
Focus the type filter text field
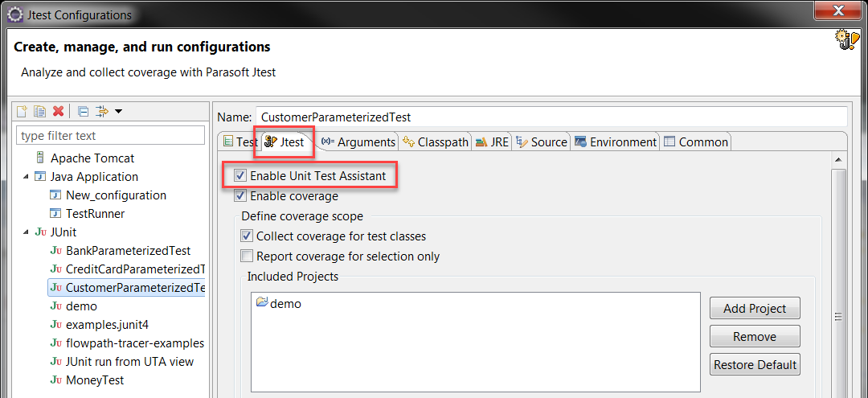point(111,136)
